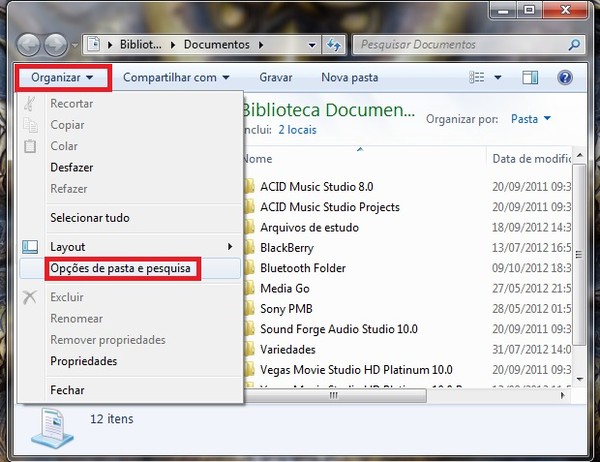Screen dimensions: 600x462
Task: Choose Fechar to close the window
Action: pyautogui.click(x=130, y=390)
